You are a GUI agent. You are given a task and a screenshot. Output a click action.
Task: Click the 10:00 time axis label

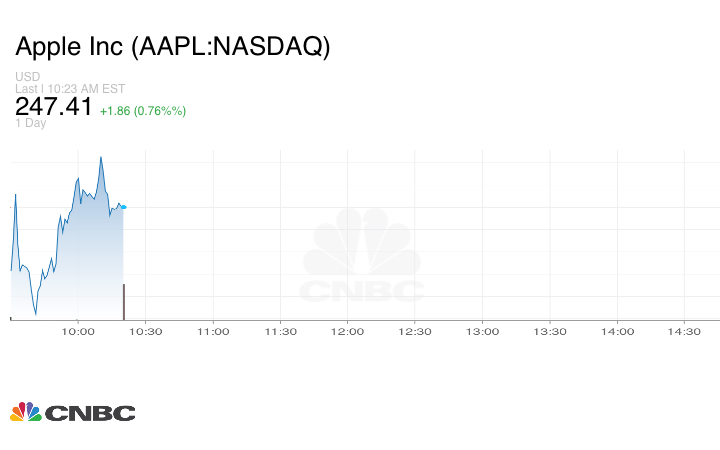pos(78,331)
